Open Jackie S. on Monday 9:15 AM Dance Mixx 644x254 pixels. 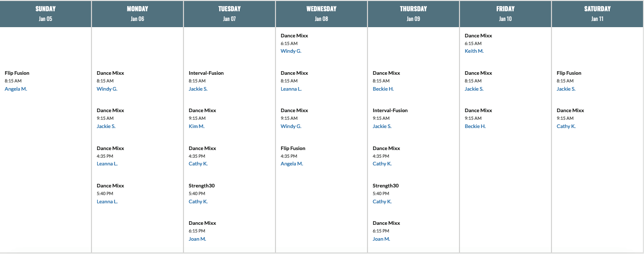(106, 126)
